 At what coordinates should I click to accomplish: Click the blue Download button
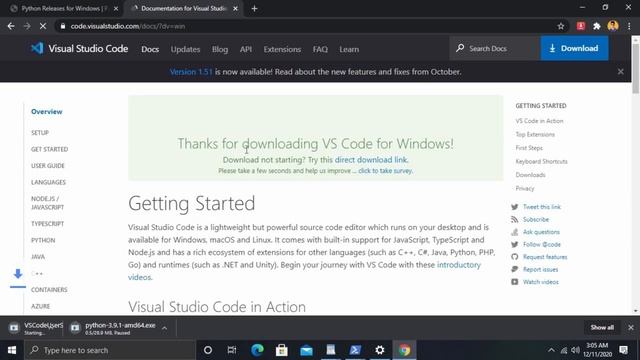coord(574,48)
